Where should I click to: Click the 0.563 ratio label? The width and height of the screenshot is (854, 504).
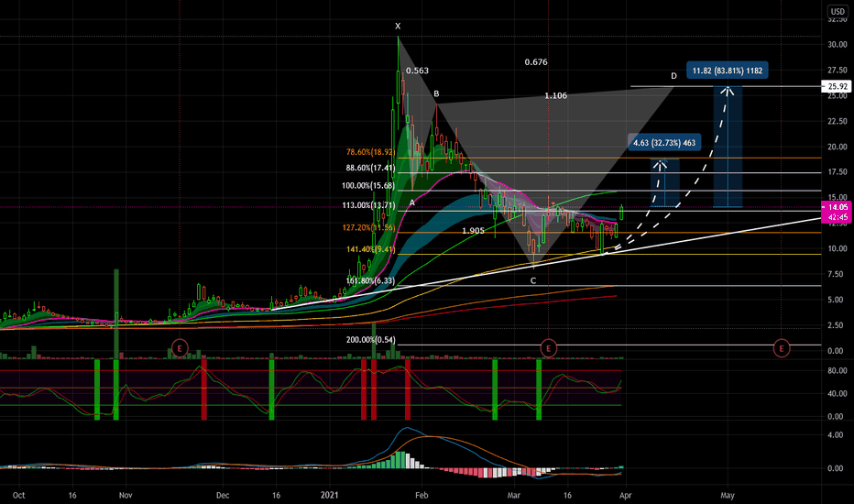click(x=417, y=71)
